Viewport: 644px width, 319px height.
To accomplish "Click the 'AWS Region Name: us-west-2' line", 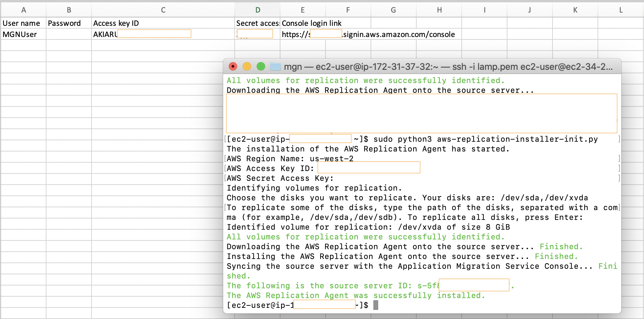I will (x=290, y=159).
